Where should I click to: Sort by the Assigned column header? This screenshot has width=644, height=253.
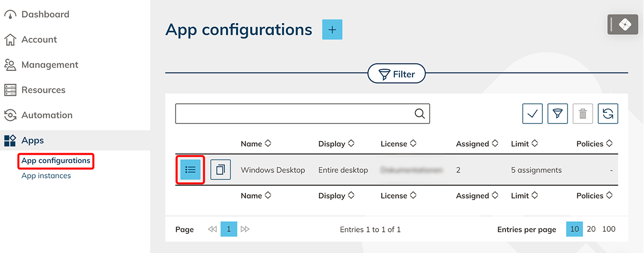click(x=476, y=144)
